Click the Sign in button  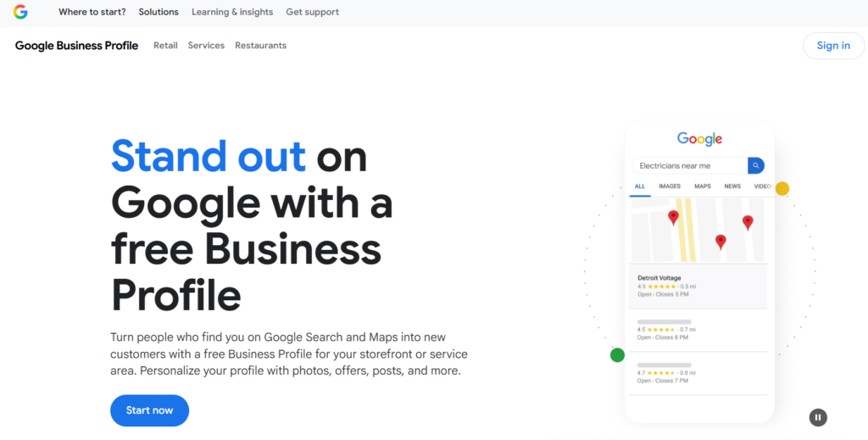point(832,46)
